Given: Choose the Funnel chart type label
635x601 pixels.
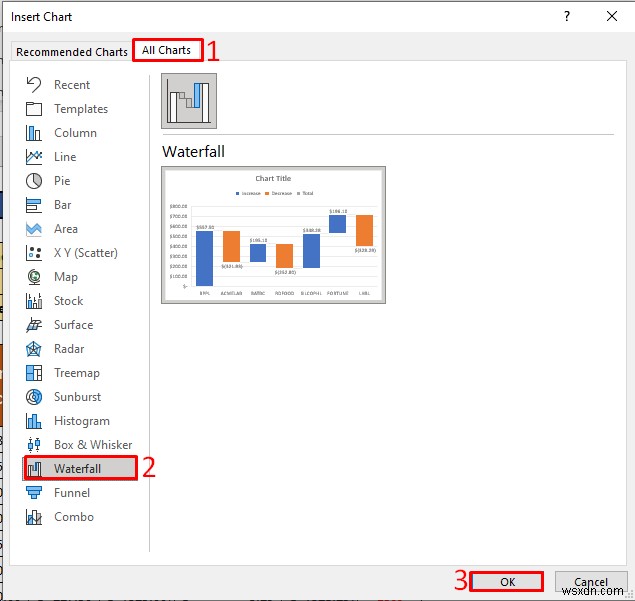Looking at the screenshot, I should click(72, 493).
